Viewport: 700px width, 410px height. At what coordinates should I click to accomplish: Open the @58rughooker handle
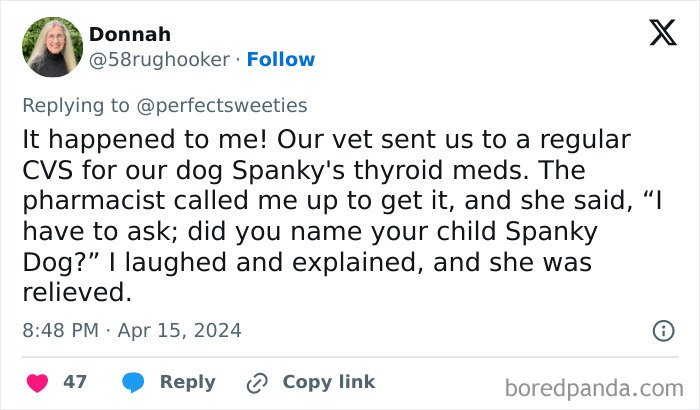point(160,59)
